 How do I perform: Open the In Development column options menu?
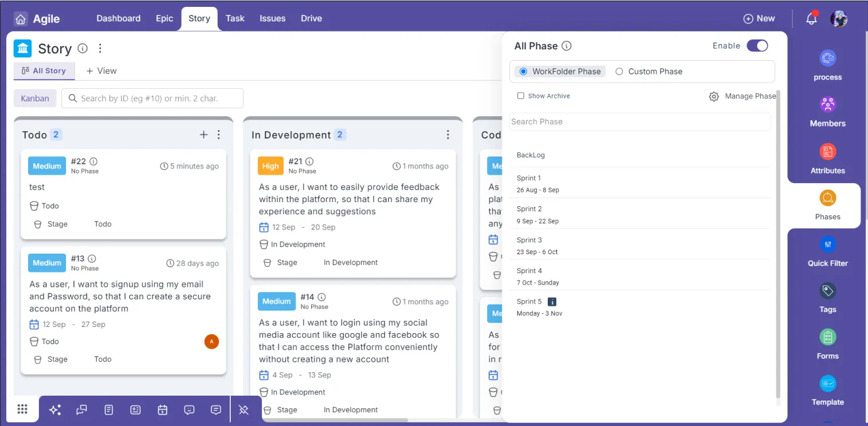pos(448,135)
